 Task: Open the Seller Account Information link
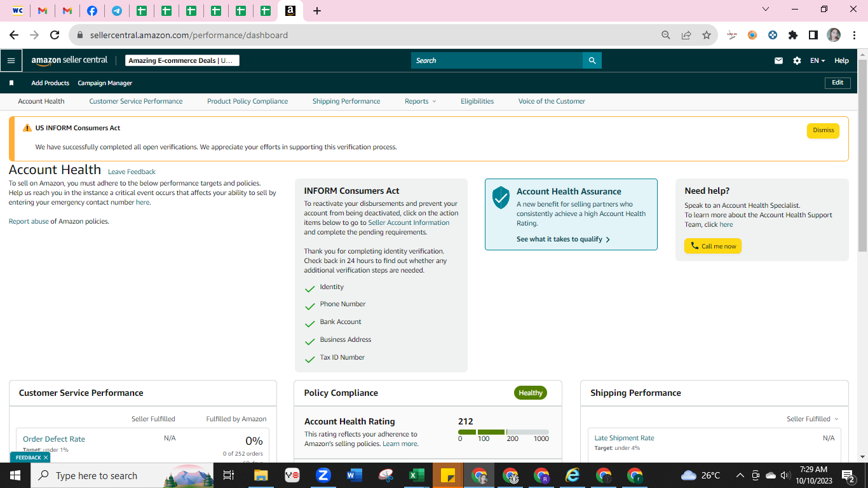click(409, 222)
